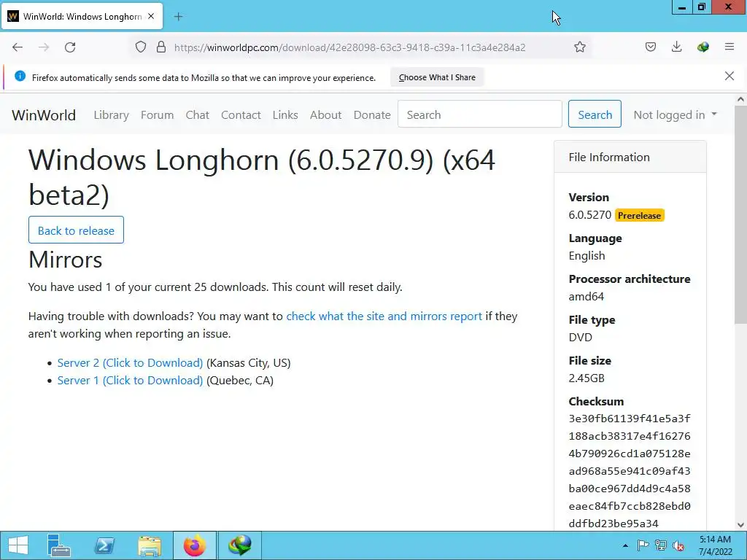Click the vertical scrollbar thumb
The image size is (747, 560).
740,215
